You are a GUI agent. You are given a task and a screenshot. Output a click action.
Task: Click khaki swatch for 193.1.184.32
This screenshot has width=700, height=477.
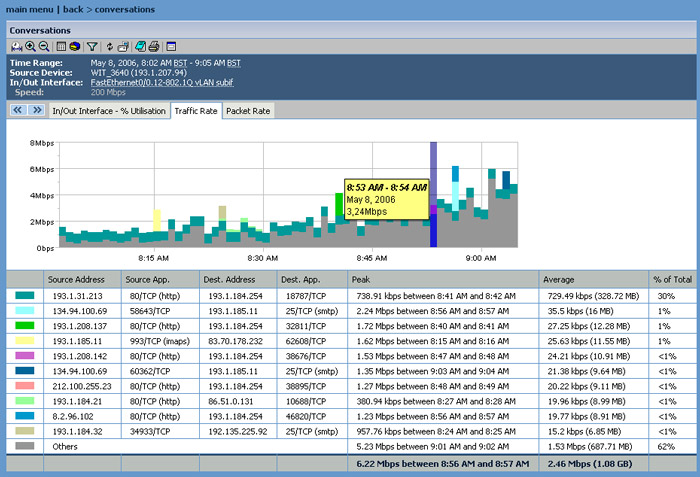click(x=25, y=431)
